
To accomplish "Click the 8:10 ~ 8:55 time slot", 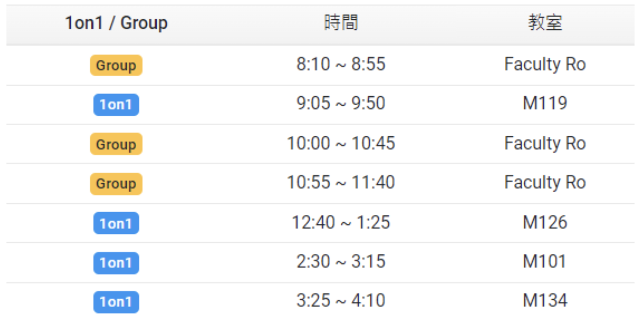I will point(341,64).
